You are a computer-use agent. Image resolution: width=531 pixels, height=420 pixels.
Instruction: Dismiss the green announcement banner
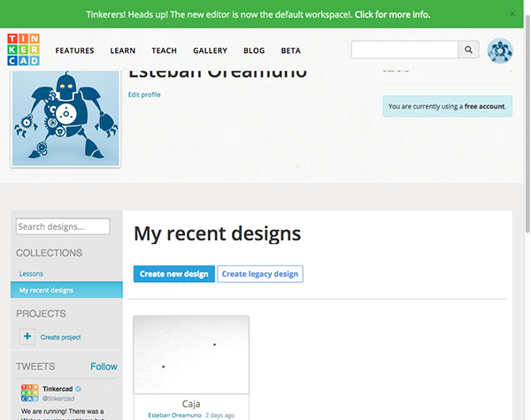click(512, 14)
